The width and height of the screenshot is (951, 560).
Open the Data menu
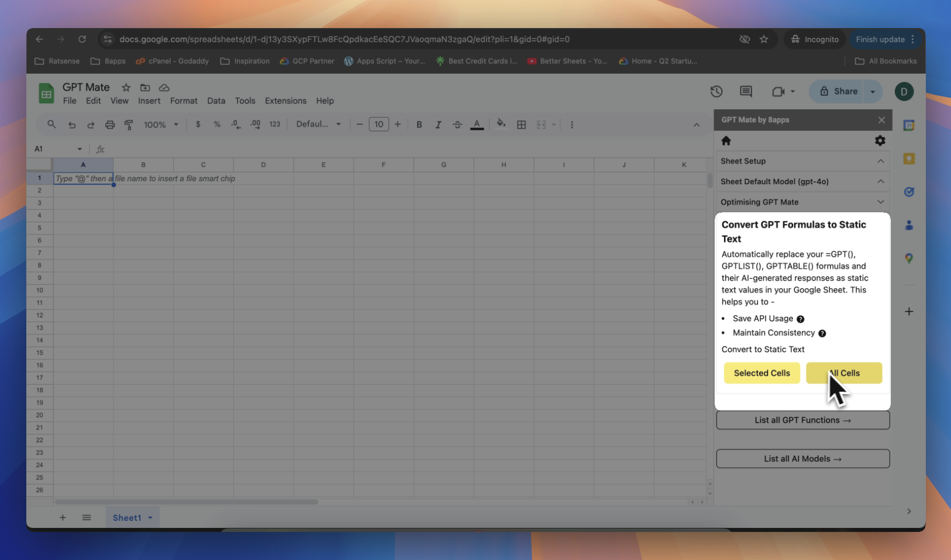(x=216, y=101)
